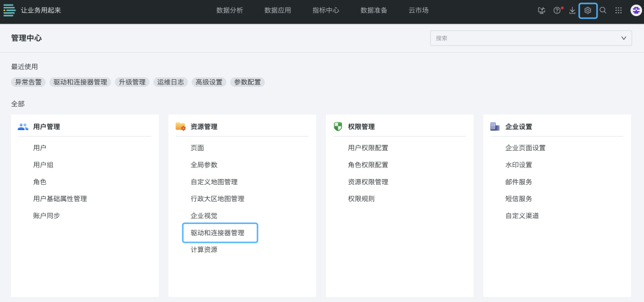
Task: Click the monitor icon in top bar
Action: [x=542, y=11]
